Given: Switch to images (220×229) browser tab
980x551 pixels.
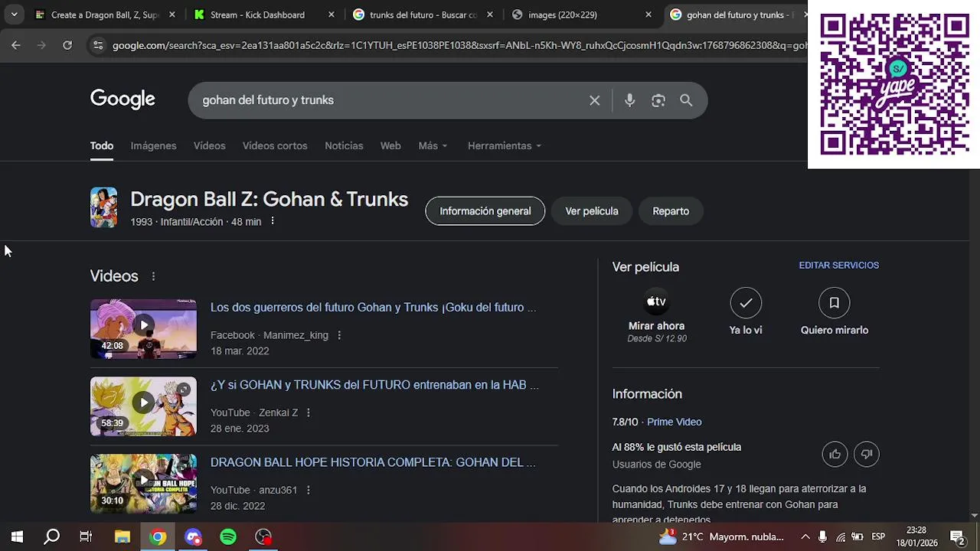Looking at the screenshot, I should click(x=583, y=15).
